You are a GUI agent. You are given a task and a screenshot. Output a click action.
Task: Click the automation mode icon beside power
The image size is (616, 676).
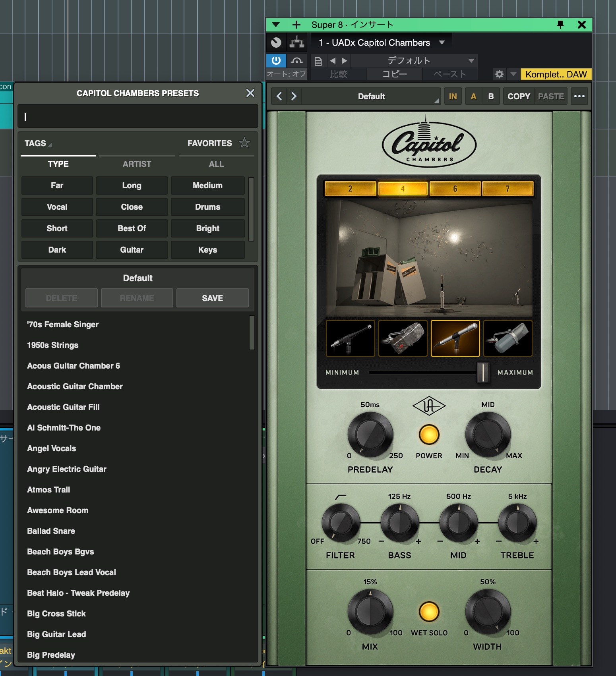pyautogui.click(x=296, y=61)
